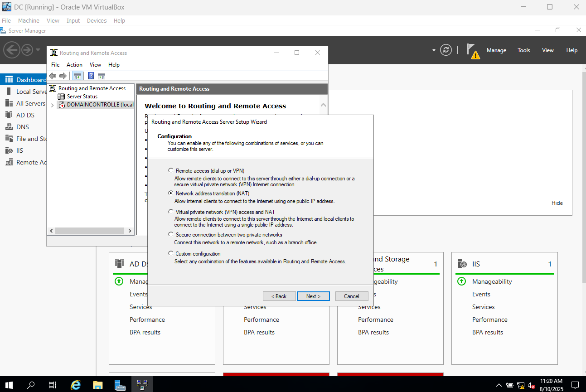Switch to Routing and Remote Access taskbar icon

142,385
